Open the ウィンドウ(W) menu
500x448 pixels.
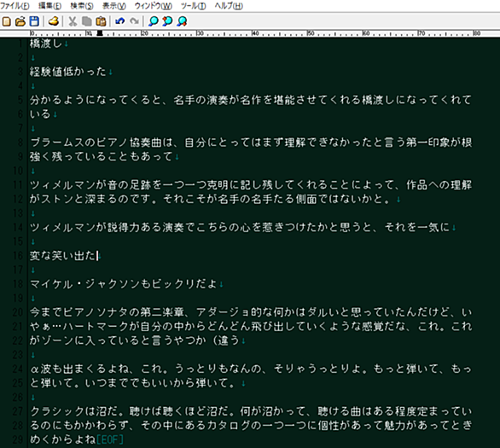[x=154, y=6]
